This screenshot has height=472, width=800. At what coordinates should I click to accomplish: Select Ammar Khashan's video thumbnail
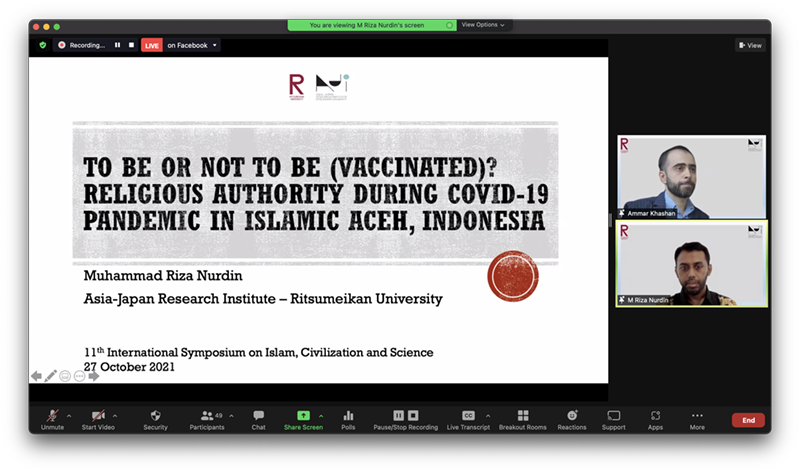click(x=691, y=177)
